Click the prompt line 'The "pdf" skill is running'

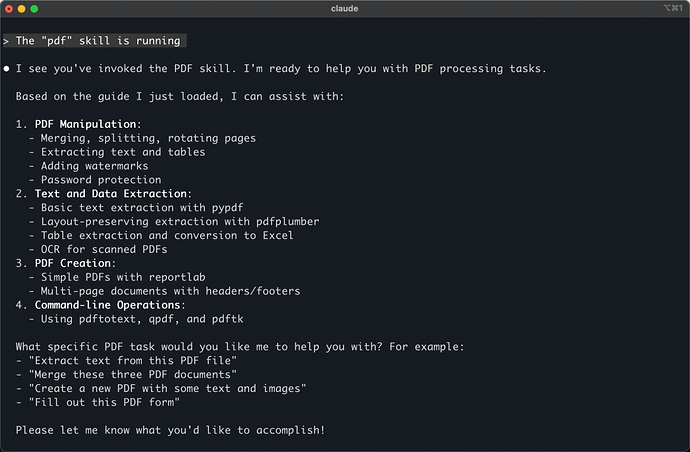98,41
